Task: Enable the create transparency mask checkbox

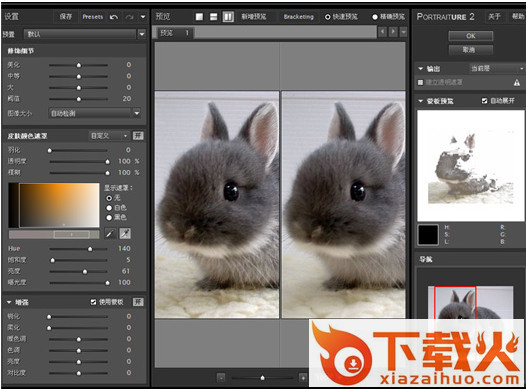Action: pyautogui.click(x=420, y=82)
